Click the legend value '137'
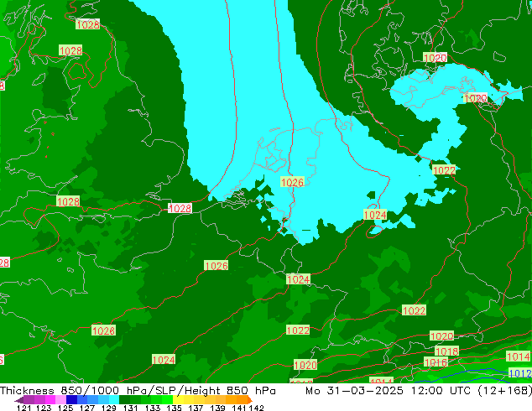Screen dimensions: 532x411 click(196, 408)
